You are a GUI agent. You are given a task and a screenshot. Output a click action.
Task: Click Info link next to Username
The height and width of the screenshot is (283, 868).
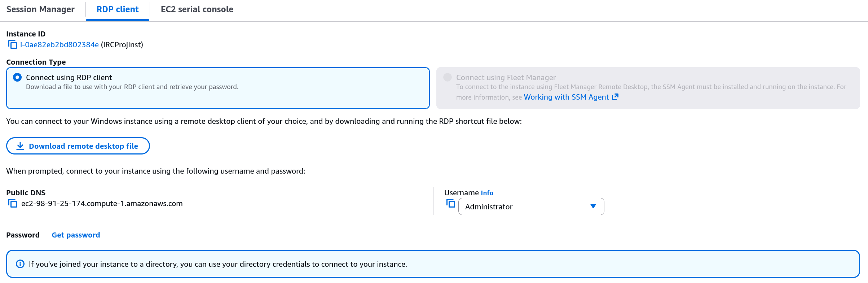487,193
